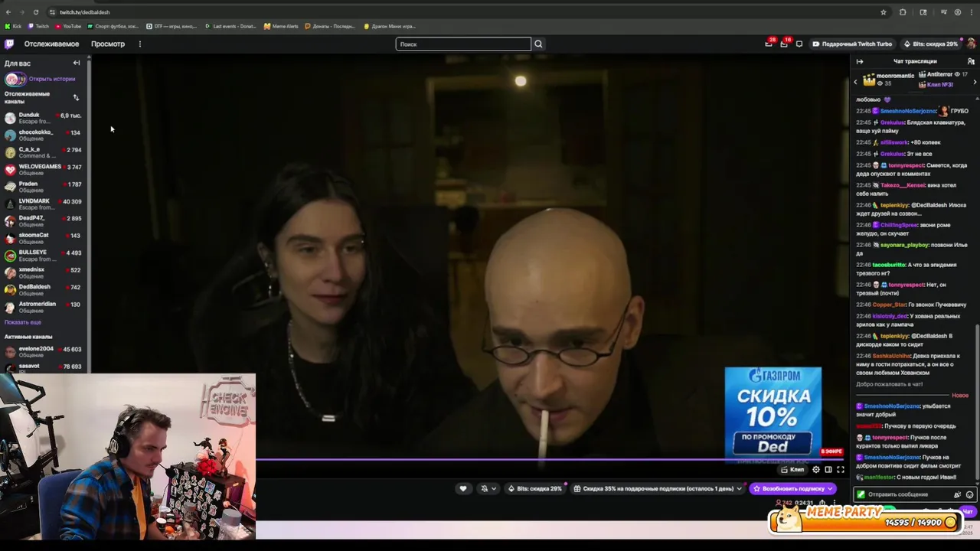Image resolution: width=980 pixels, height=551 pixels.
Task: Open evelone2004 channel in active channels
Action: click(43, 352)
